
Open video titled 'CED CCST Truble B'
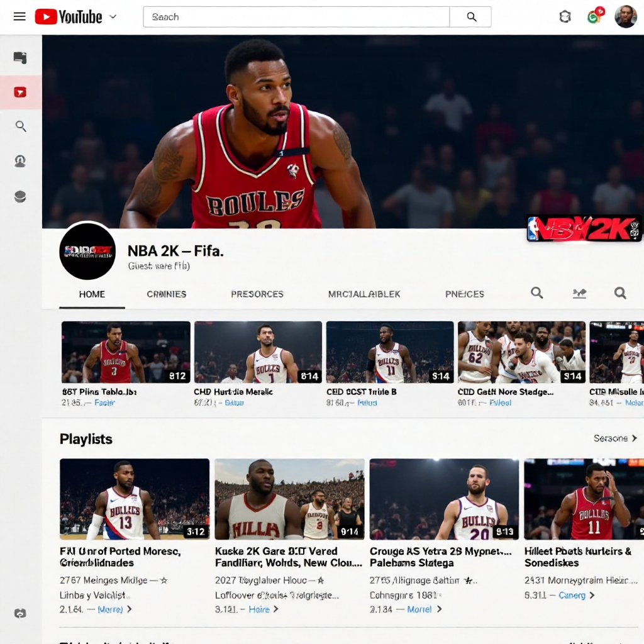tap(362, 392)
